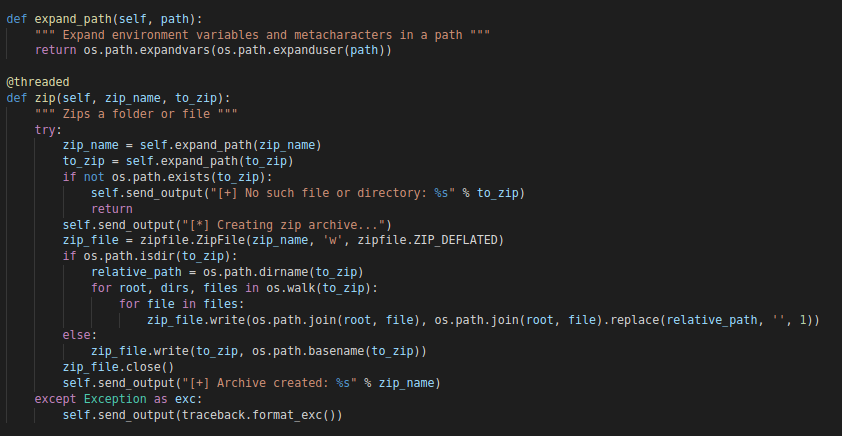Click the .replace method call
The height and width of the screenshot is (436, 842).
point(632,319)
